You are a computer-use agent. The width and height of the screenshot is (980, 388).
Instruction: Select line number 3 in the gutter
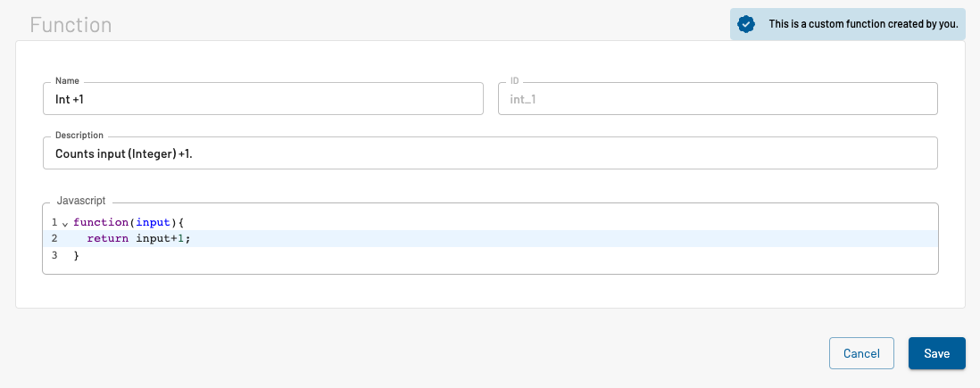54,255
